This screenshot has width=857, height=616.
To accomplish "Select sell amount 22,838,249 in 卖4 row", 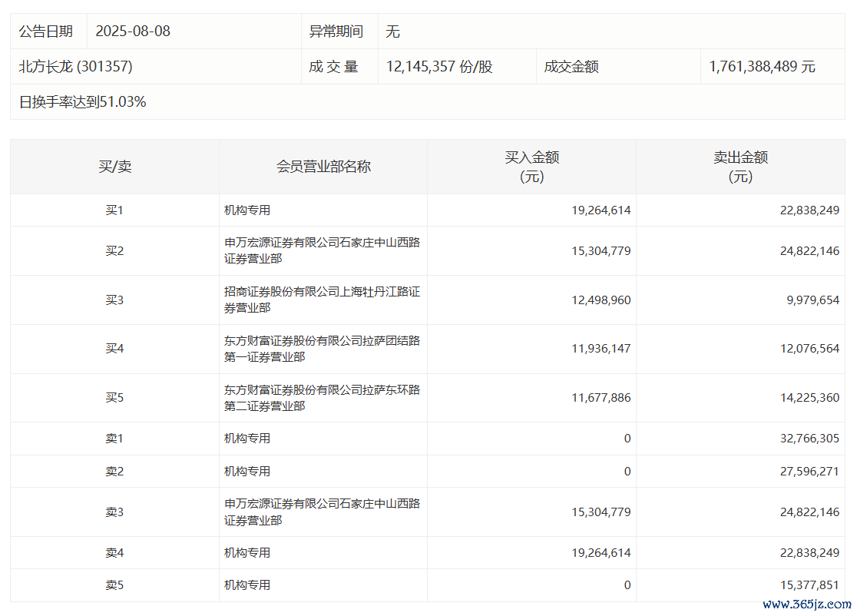I will (809, 552).
